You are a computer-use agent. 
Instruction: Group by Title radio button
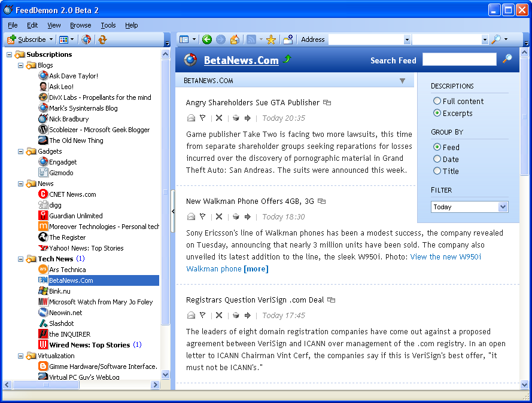(437, 171)
